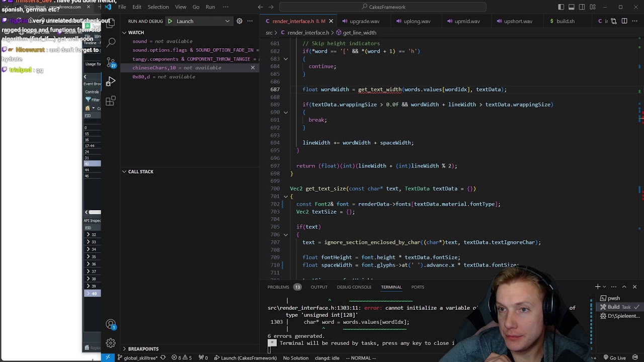Image resolution: width=644 pixels, height=362 pixels.
Task: Open the View menu
Action: [x=181, y=7]
